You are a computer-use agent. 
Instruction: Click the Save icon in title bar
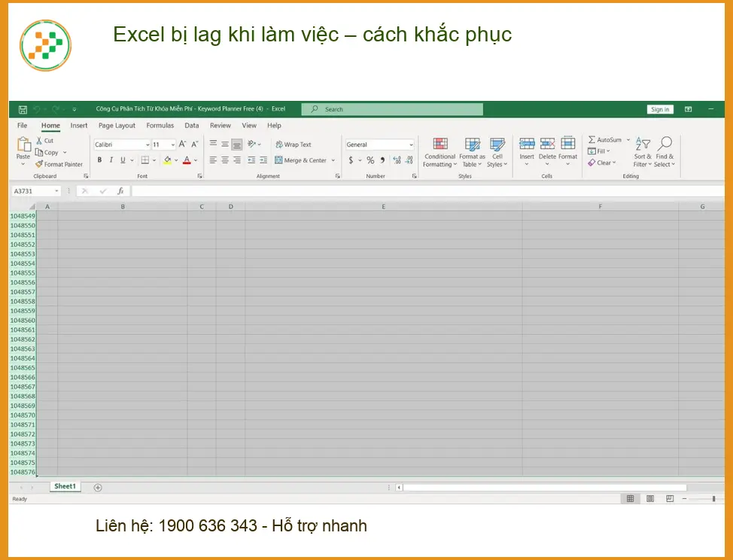coord(23,109)
